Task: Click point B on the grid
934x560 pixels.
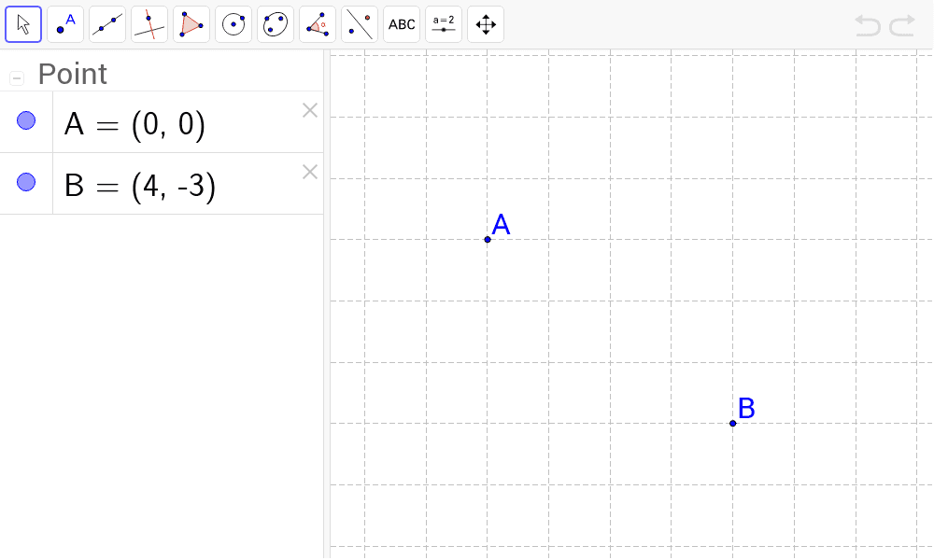Action: (x=732, y=423)
